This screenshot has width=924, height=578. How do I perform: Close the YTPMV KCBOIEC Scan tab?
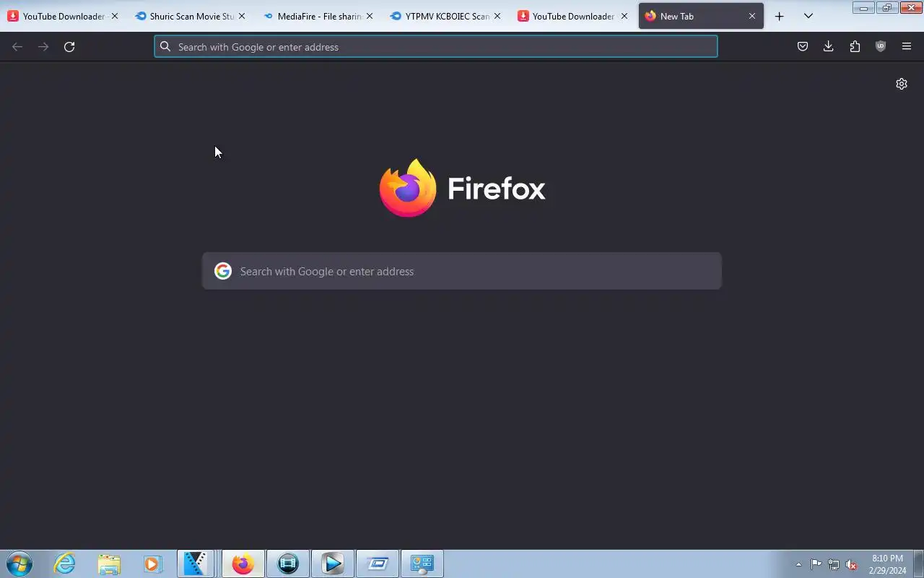(x=497, y=16)
